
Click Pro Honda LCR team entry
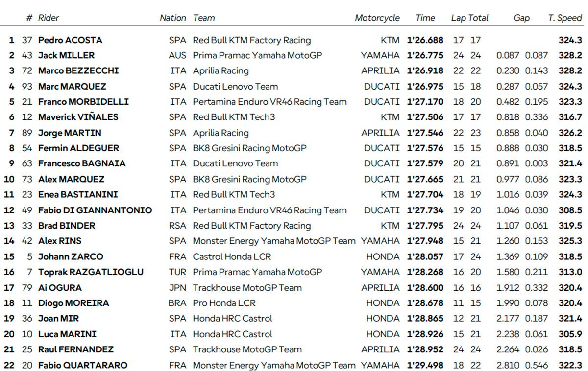click(224, 303)
